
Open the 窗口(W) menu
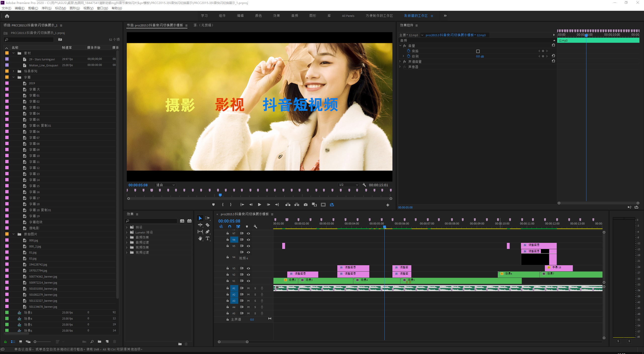coord(103,8)
